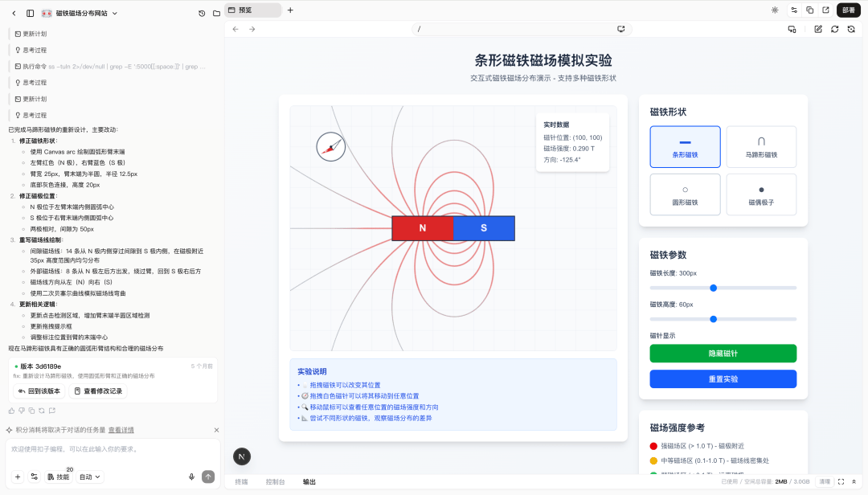
Task: Open preview in new window icon
Action: (826, 10)
